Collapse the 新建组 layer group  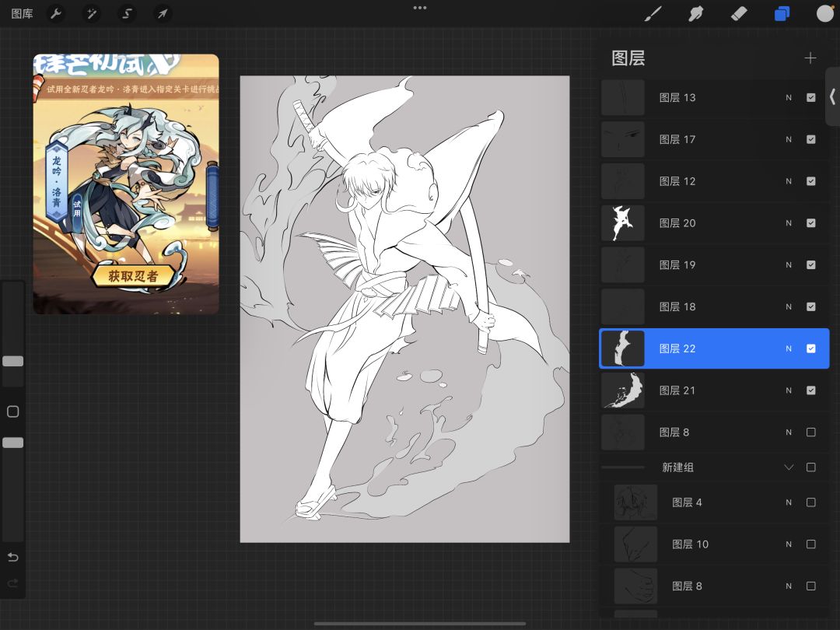[789, 467]
